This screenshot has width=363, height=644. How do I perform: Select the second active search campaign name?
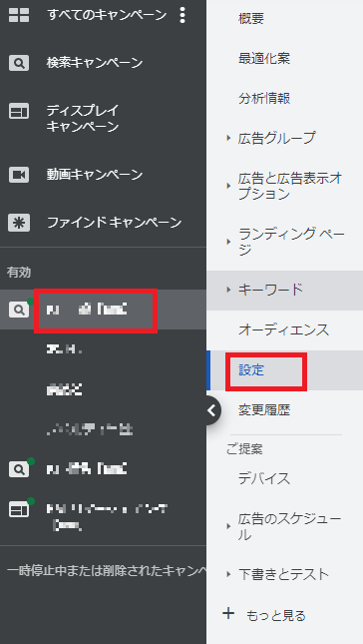click(87, 468)
